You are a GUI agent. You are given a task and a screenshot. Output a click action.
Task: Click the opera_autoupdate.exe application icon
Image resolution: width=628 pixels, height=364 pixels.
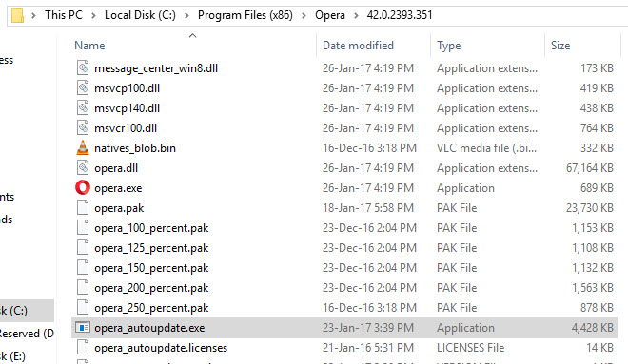pos(83,328)
